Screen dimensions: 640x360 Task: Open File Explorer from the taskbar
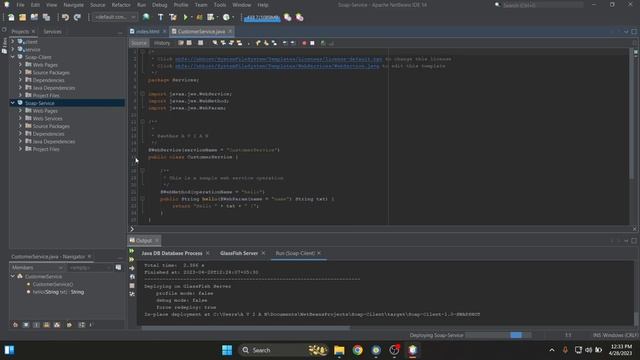click(339, 350)
